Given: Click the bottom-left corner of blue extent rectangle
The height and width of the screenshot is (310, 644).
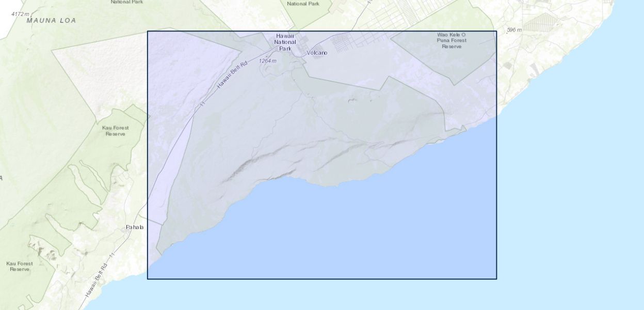Looking at the screenshot, I should [x=148, y=279].
